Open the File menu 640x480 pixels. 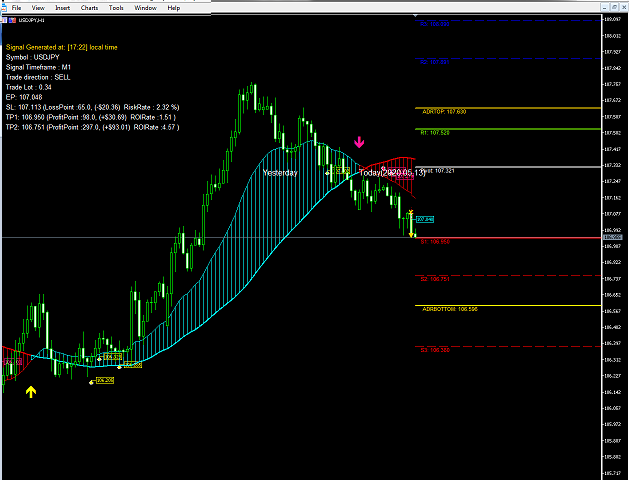click(x=16, y=8)
